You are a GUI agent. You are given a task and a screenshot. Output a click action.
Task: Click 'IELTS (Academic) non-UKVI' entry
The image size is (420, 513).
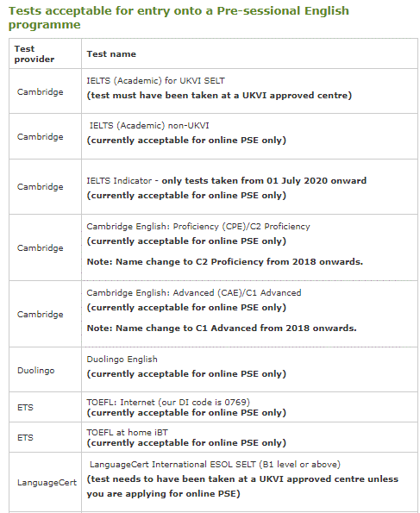(149, 126)
